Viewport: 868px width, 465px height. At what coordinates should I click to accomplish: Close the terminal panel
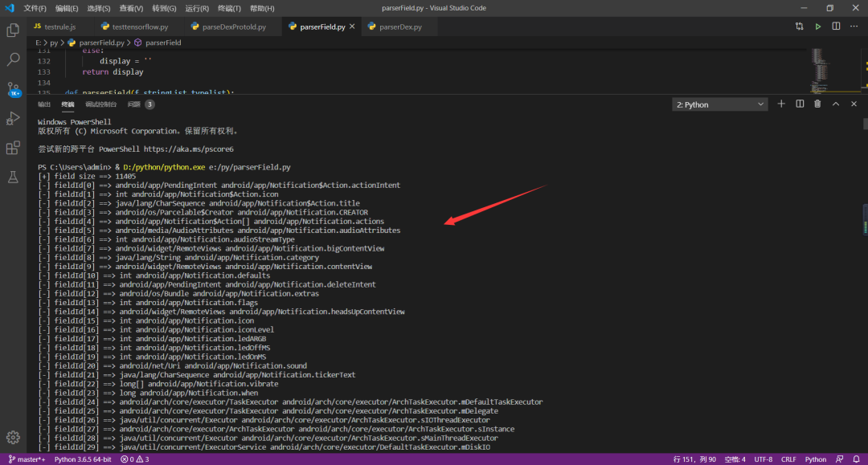[854, 104]
